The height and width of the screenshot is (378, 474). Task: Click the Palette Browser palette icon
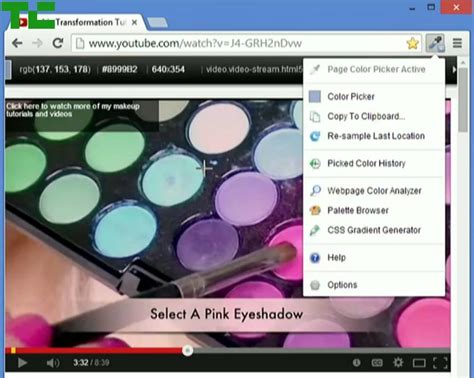[315, 210]
